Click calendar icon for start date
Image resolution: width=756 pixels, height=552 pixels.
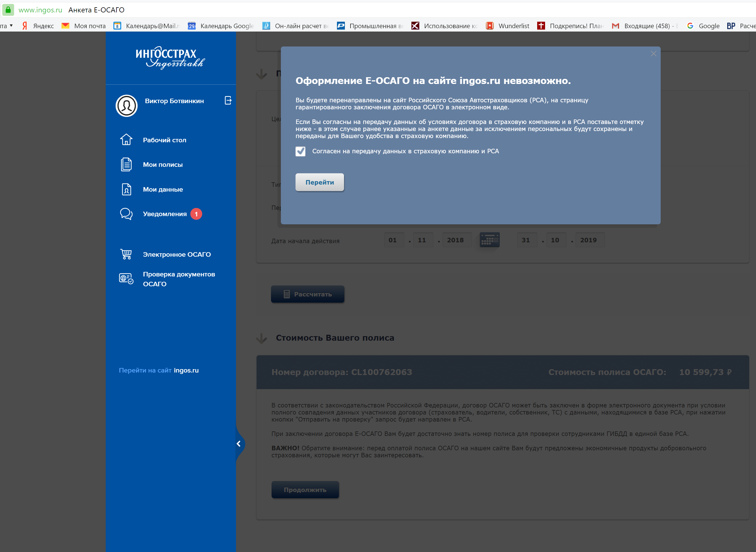[490, 240]
